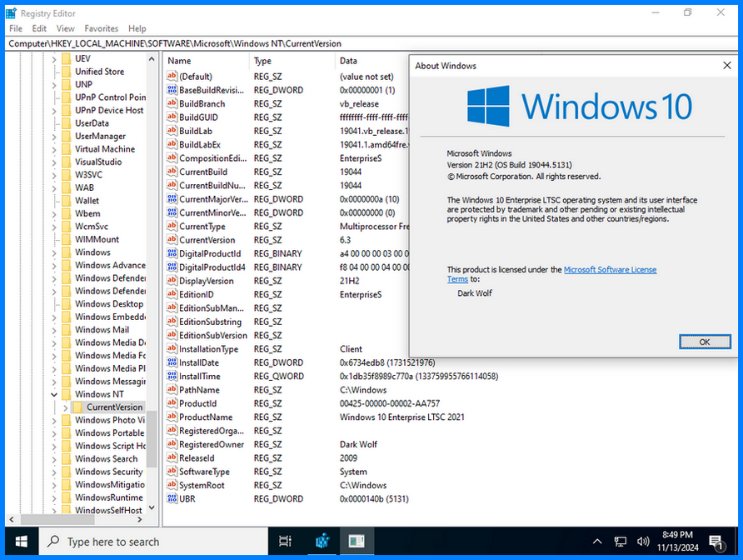Click the volume speaker tray icon
The width and height of the screenshot is (743, 560).
tap(642, 542)
